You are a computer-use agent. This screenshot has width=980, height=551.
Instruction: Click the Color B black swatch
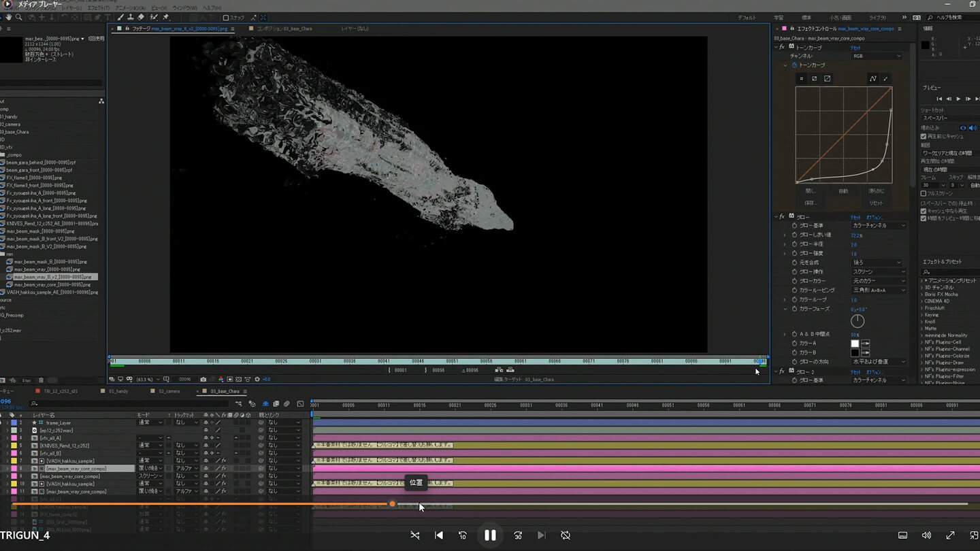(855, 353)
